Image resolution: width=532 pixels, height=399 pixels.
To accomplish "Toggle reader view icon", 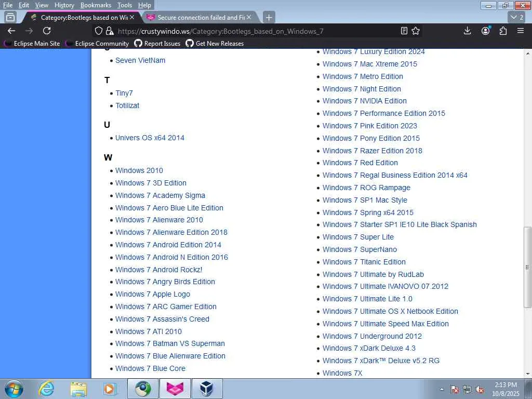I will click(x=404, y=31).
